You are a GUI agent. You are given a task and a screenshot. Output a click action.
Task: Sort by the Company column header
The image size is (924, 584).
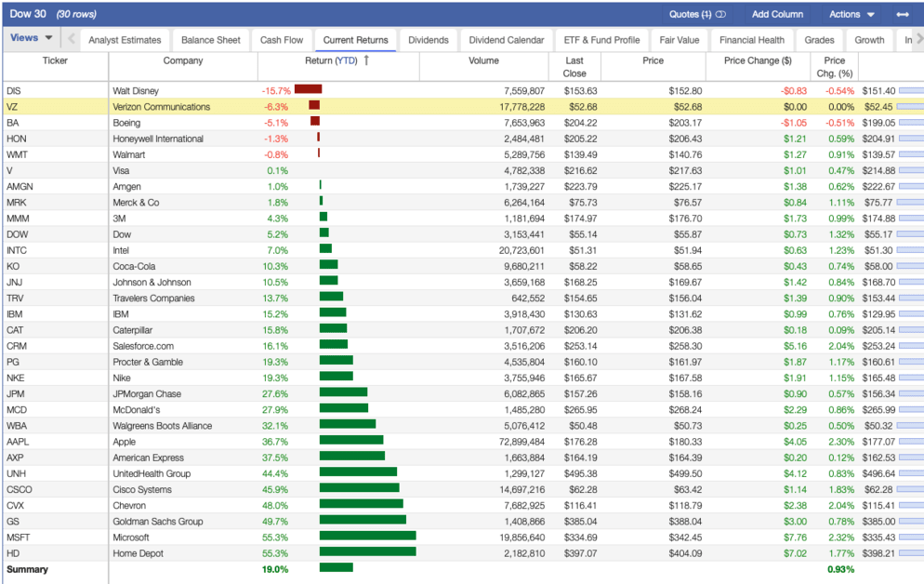183,60
